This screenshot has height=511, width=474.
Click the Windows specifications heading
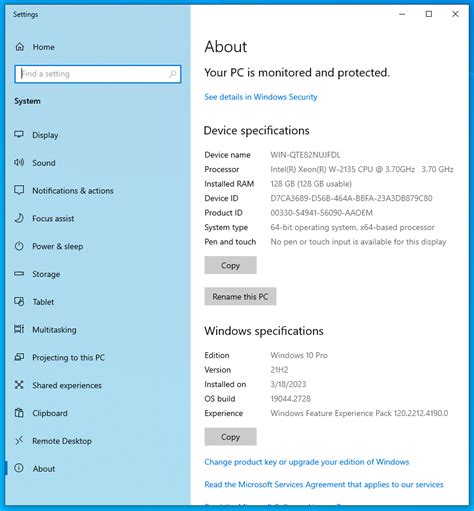[x=264, y=331]
